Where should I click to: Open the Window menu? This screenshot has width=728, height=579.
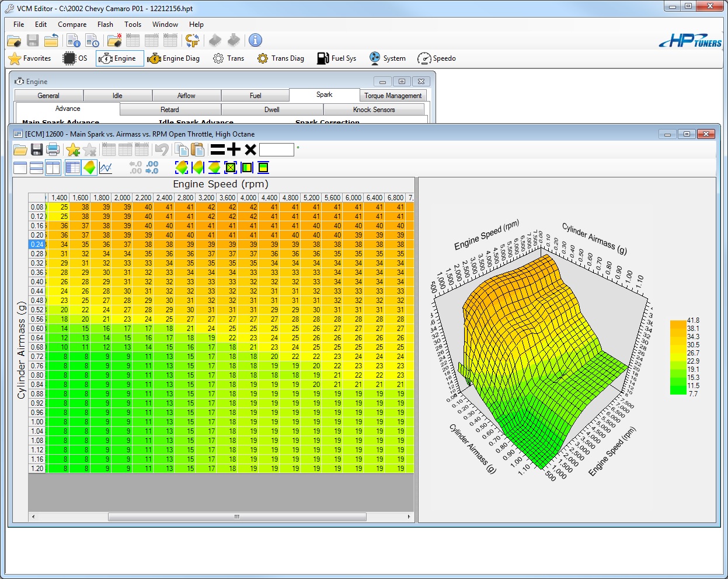pos(165,25)
